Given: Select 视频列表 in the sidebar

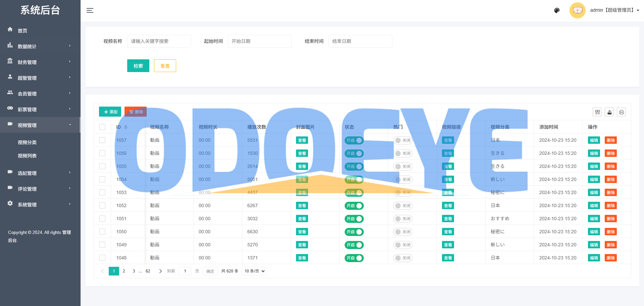Looking at the screenshot, I should [27, 156].
